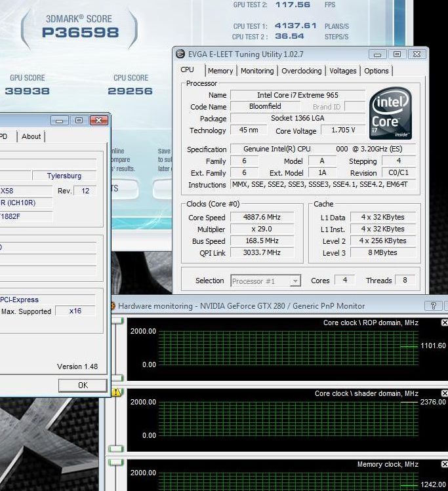448x491 pixels.
Task: Click OK in the CPU-Z window
Action: [x=83, y=385]
